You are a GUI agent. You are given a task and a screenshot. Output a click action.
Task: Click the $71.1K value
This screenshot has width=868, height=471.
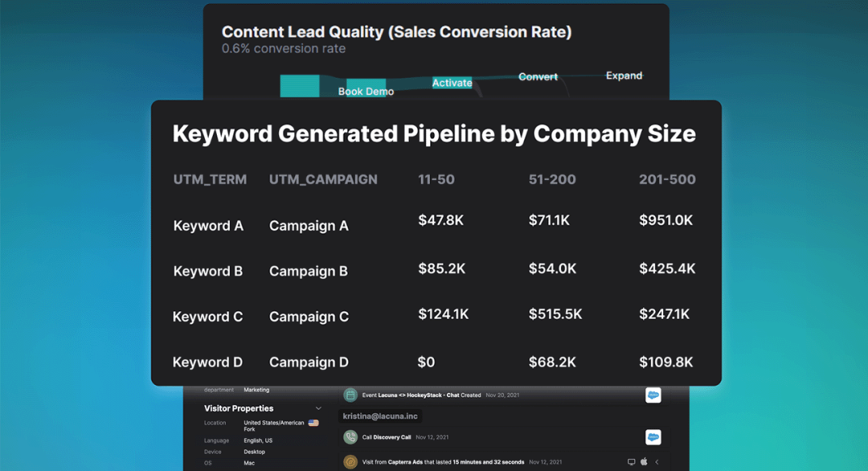(x=549, y=221)
